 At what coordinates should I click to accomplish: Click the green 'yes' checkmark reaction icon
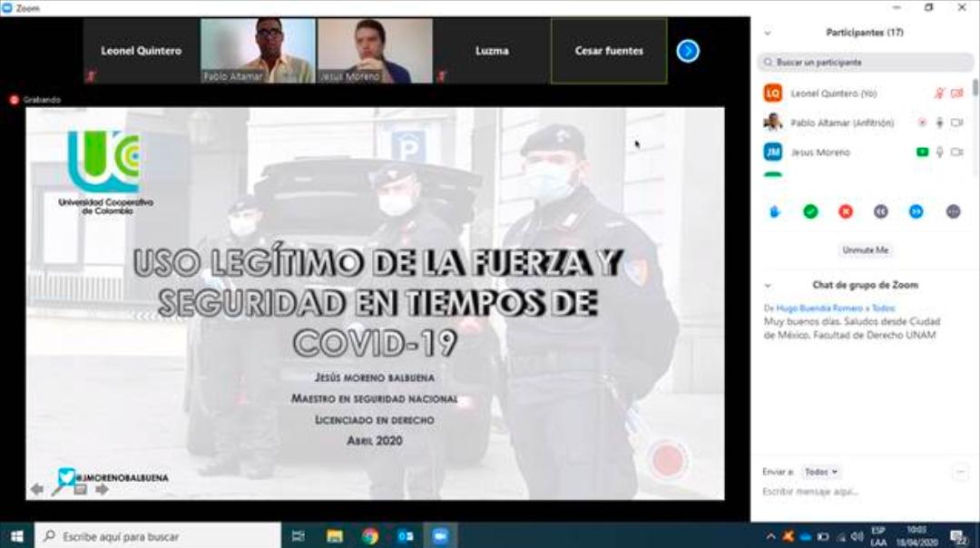coord(810,211)
